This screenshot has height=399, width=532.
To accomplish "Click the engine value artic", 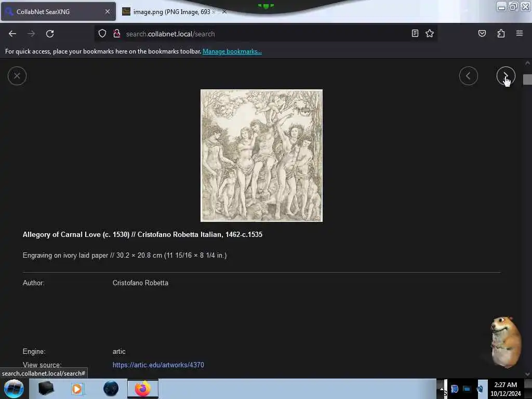I will (x=119, y=352).
